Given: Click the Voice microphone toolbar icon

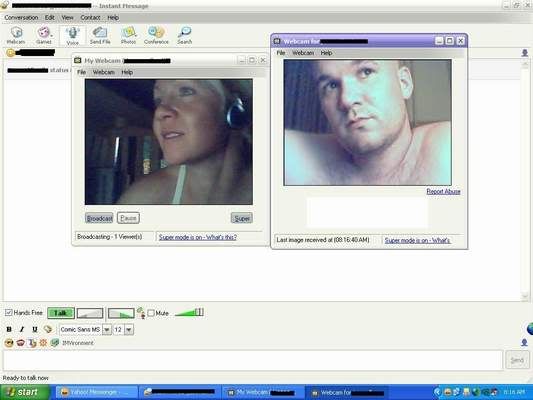Looking at the screenshot, I should point(72,36).
